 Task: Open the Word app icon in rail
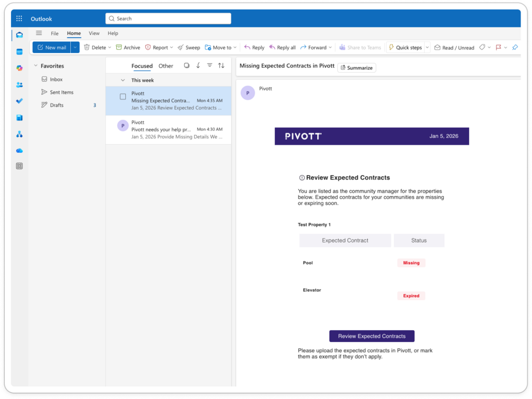[x=19, y=118]
